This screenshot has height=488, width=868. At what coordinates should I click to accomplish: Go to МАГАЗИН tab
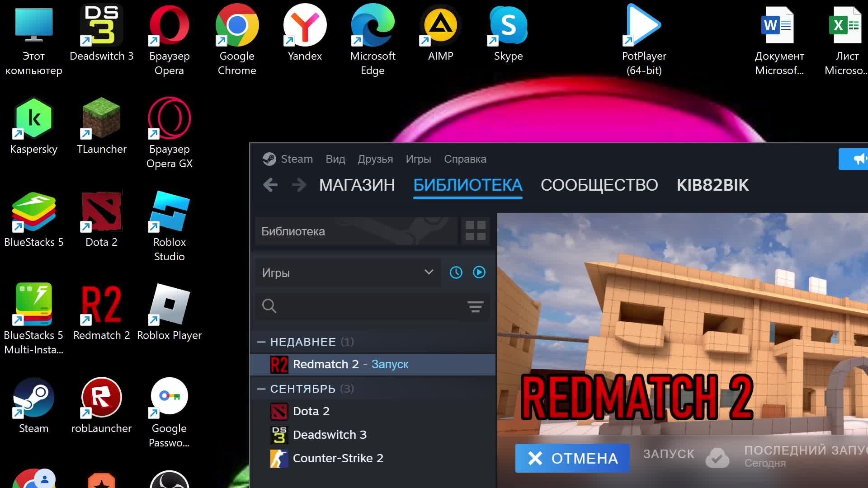[357, 185]
